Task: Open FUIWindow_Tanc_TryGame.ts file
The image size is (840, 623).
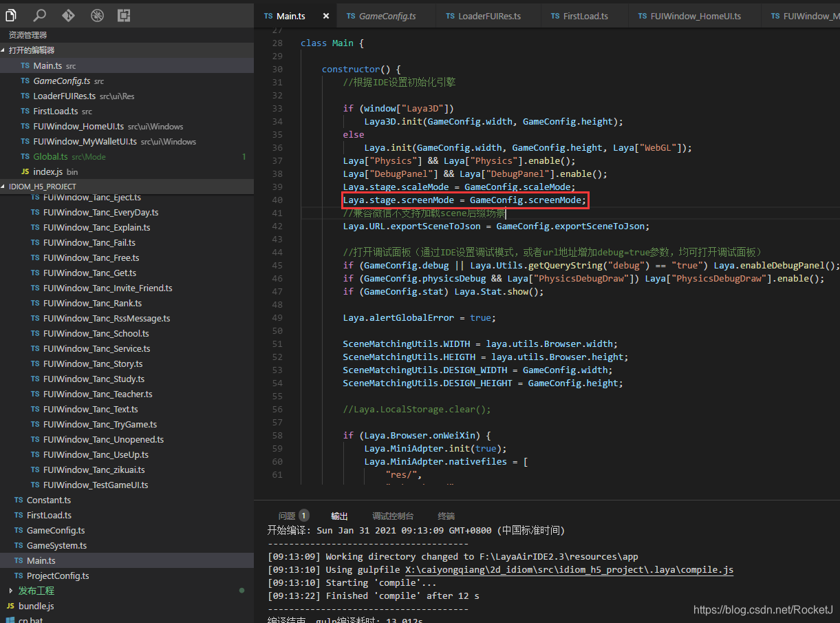Action: pyautogui.click(x=127, y=424)
